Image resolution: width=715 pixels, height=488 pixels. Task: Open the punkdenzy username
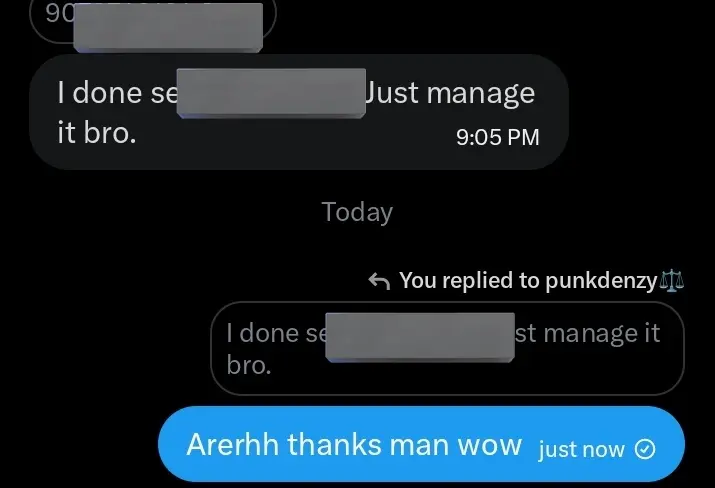pos(601,281)
